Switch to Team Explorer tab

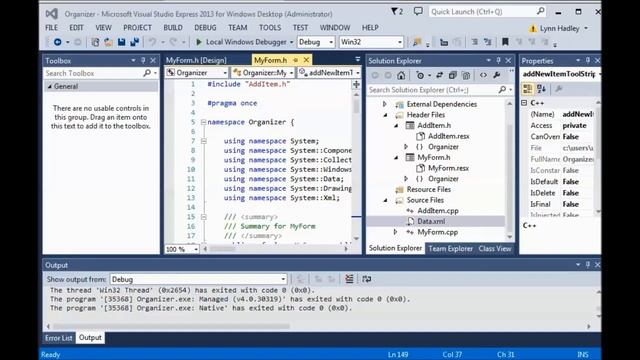pos(450,249)
